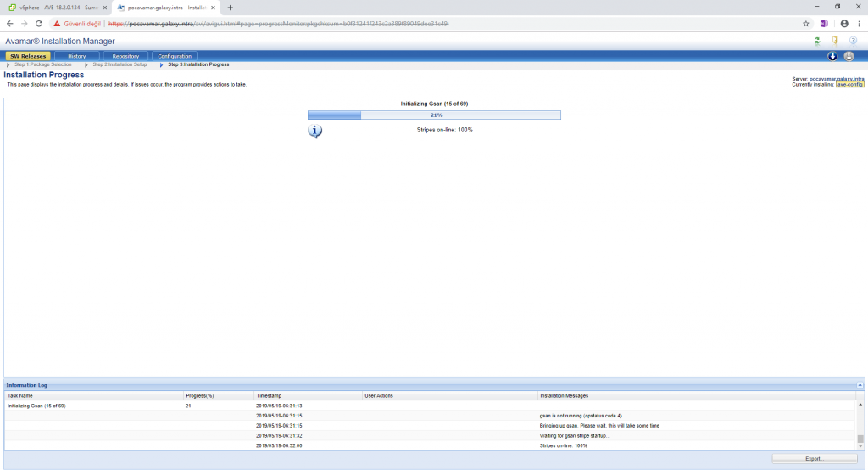The width and height of the screenshot is (868, 470).
Task: Open the browser profile account icon
Action: point(844,24)
